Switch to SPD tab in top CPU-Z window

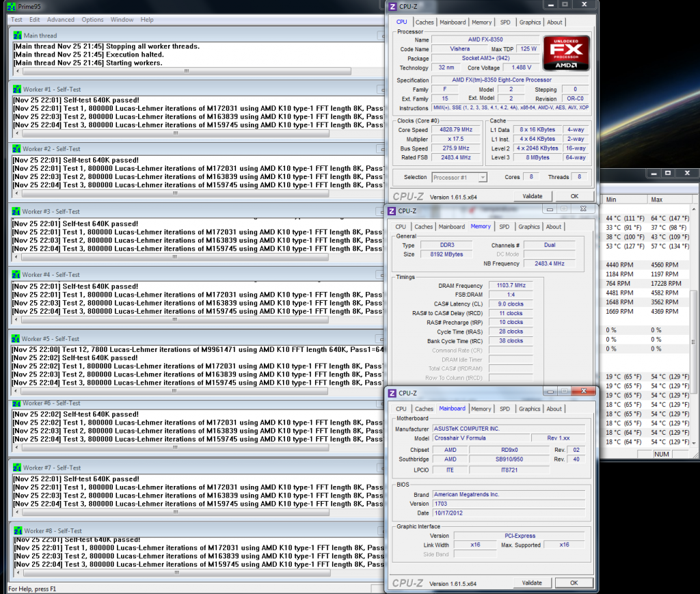[x=505, y=23]
